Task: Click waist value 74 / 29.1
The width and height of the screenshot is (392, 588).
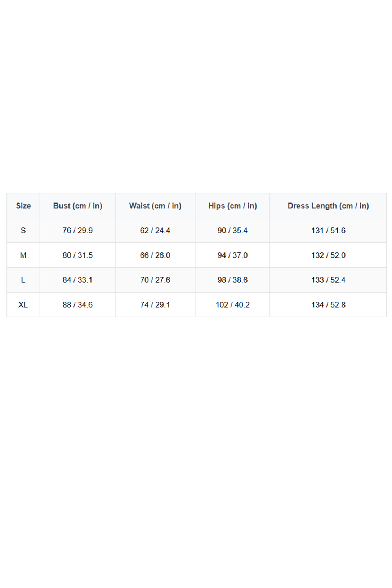Action: pyautogui.click(x=155, y=305)
